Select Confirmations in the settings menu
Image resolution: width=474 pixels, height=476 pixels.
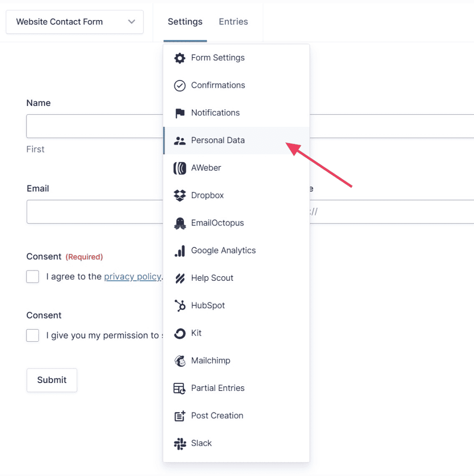coord(236,86)
